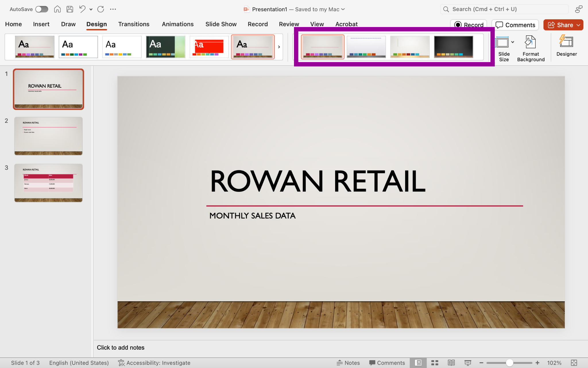Switch to the Animations tab
Screen dimensions: 588x368
tap(178, 24)
